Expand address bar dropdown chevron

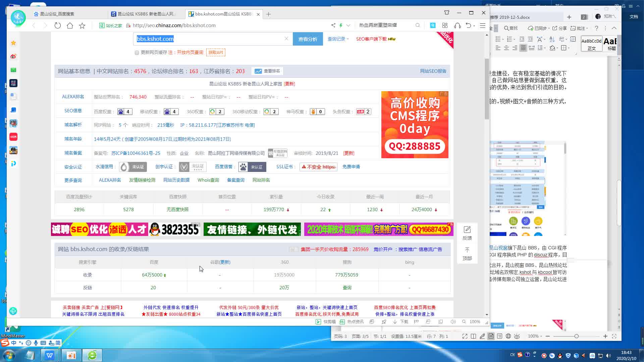[x=348, y=25]
